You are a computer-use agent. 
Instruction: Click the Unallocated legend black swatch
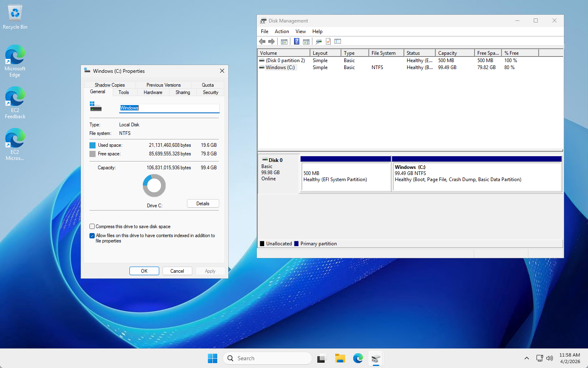[262, 244]
